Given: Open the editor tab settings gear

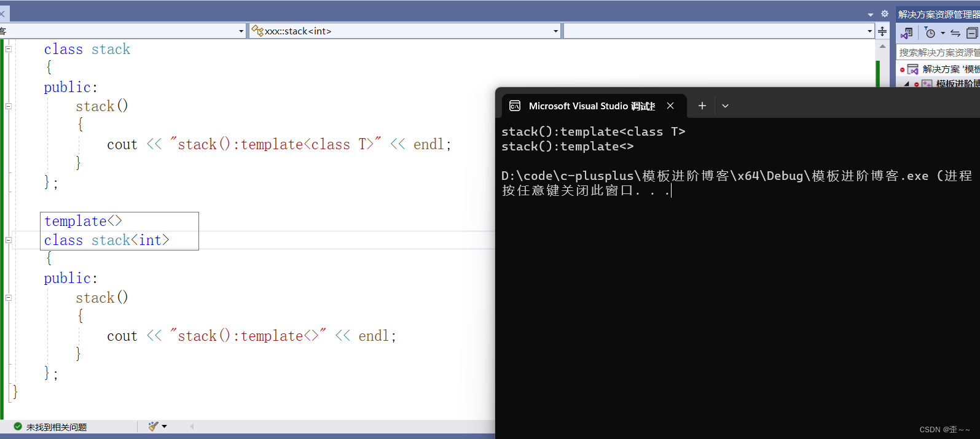Looking at the screenshot, I should 885,14.
